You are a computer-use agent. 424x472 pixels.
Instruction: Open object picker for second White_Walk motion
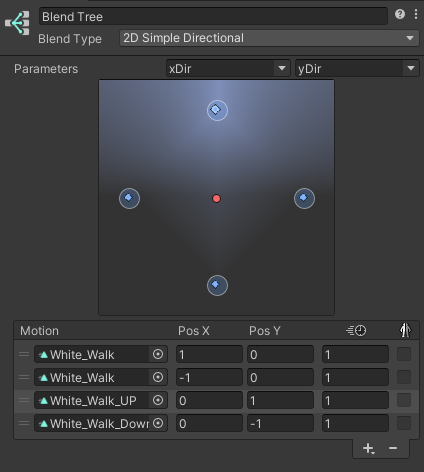pos(158,377)
